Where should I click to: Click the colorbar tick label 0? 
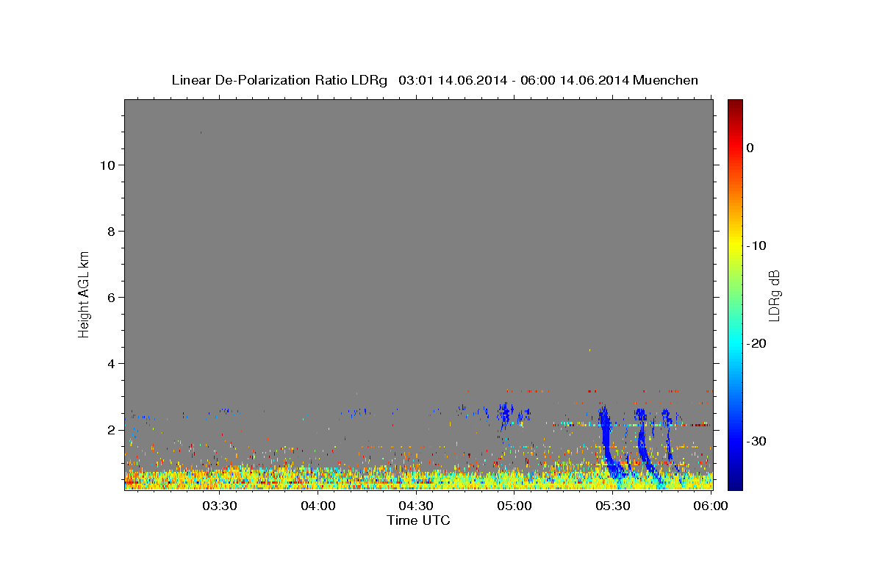pyautogui.click(x=750, y=148)
